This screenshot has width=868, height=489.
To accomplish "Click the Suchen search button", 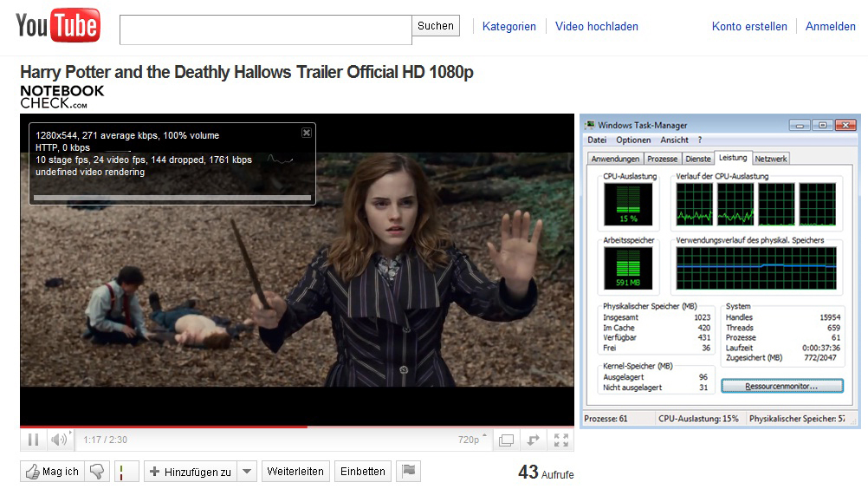I will [436, 26].
